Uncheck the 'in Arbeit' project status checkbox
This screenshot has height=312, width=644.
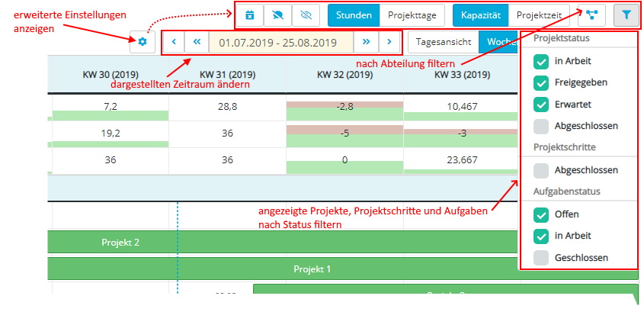click(x=541, y=61)
